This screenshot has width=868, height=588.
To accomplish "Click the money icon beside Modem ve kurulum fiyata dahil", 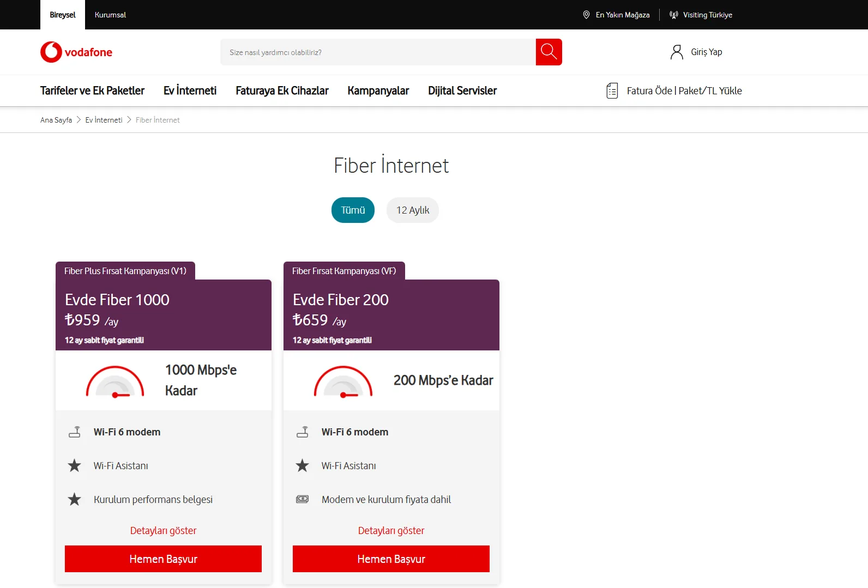I will [303, 499].
